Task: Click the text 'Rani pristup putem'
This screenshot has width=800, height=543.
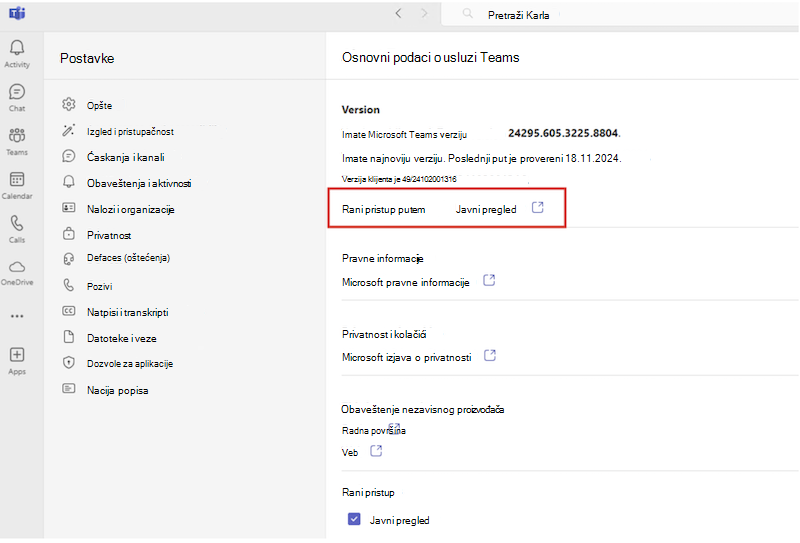Action: coord(383,209)
